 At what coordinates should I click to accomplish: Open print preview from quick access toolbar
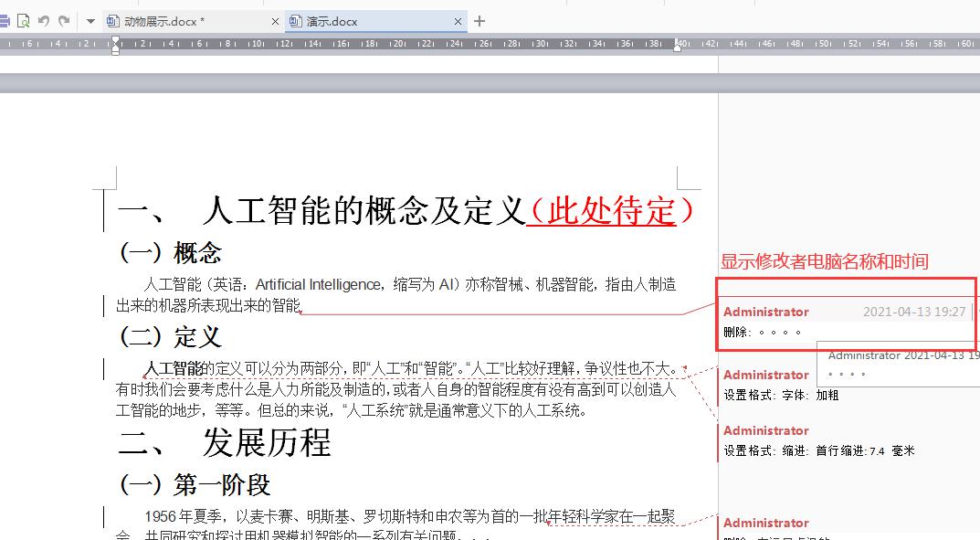[23, 21]
